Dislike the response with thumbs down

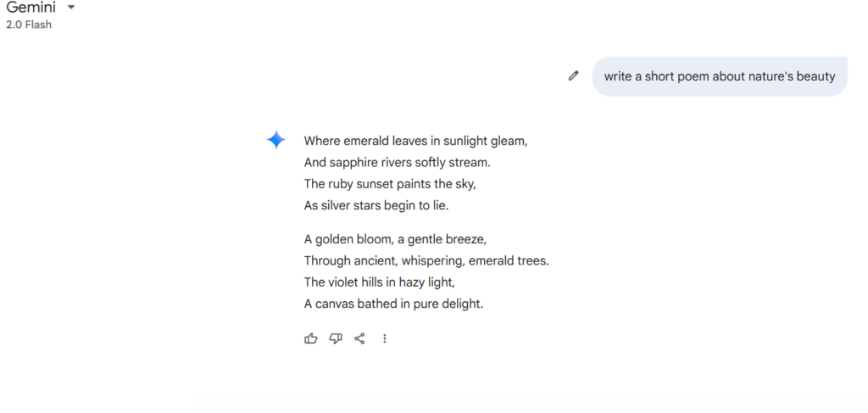336,338
